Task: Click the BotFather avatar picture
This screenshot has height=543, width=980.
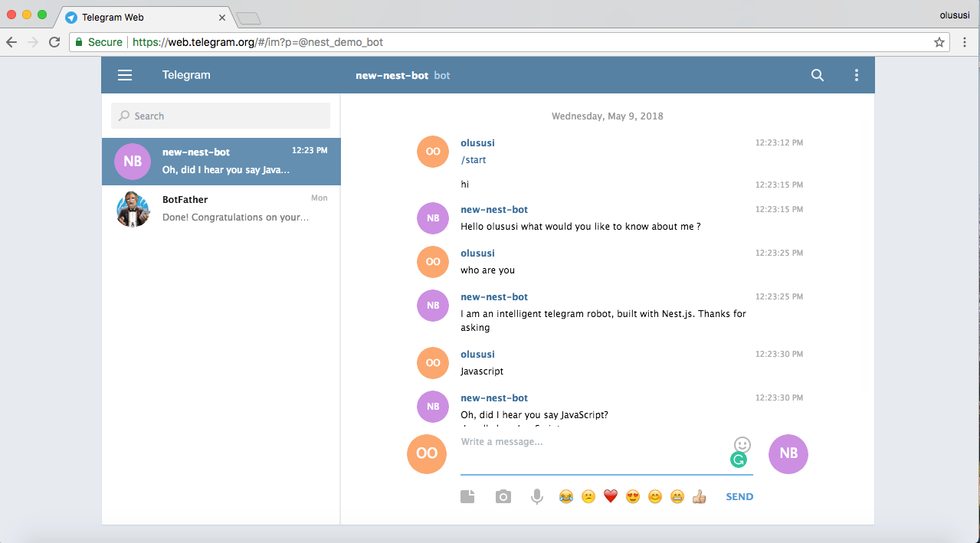Action: click(133, 209)
